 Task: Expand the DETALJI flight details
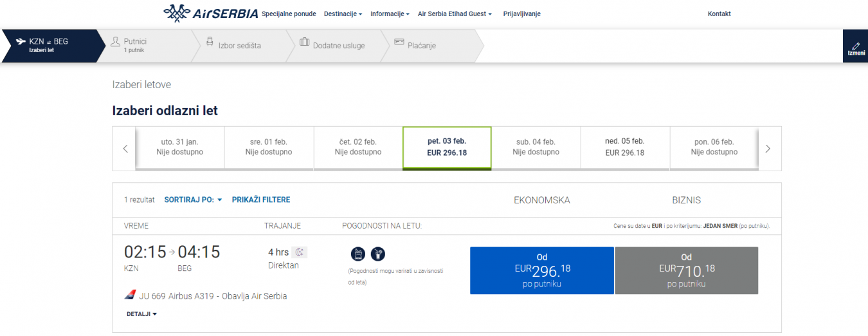pyautogui.click(x=142, y=314)
